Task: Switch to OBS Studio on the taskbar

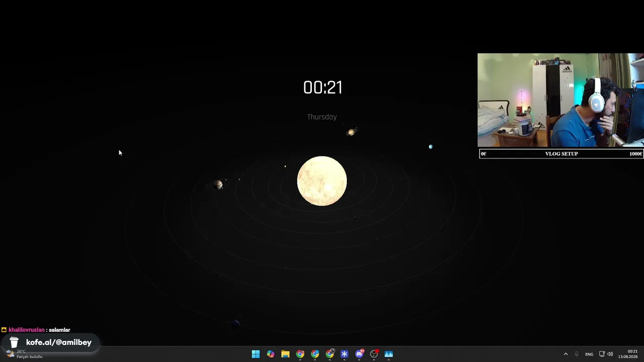Action: 374,354
